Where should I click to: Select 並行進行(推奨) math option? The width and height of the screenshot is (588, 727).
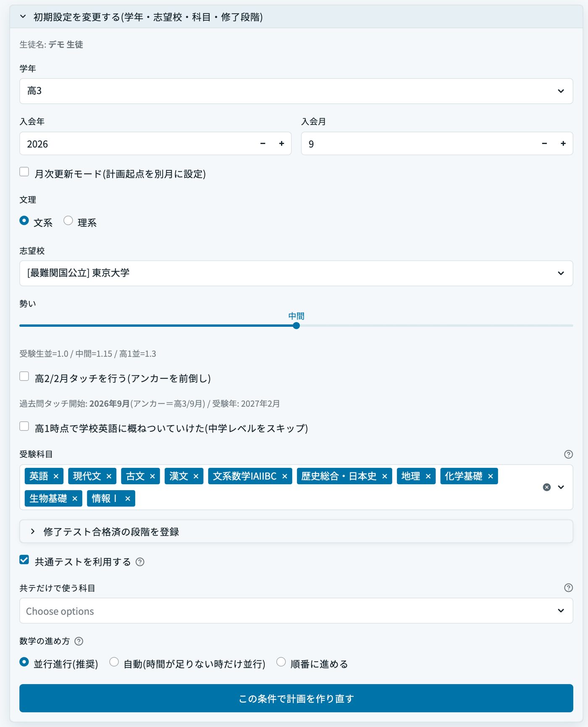pos(24,662)
